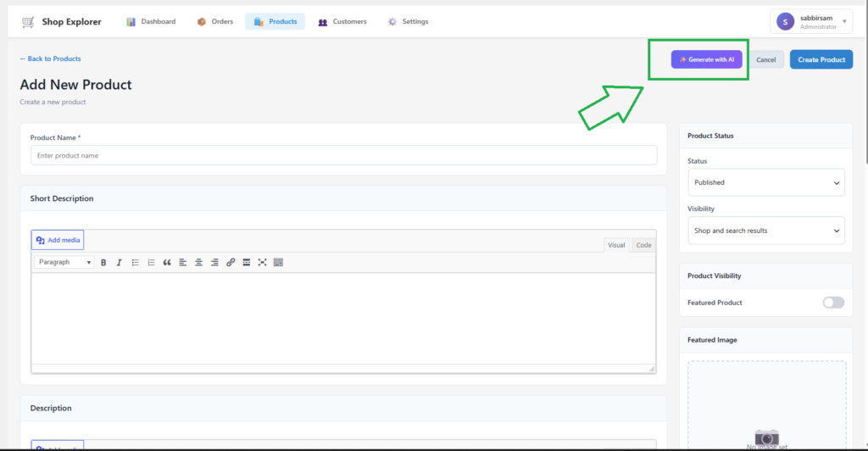Viewport: 868px width, 451px height.
Task: Focus the Product Name input field
Action: (x=344, y=155)
